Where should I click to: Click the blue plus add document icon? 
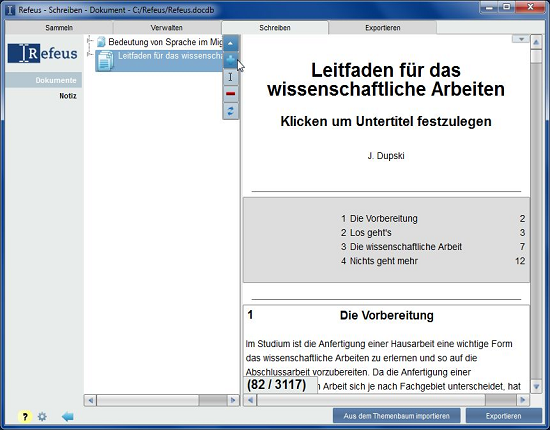click(230, 60)
